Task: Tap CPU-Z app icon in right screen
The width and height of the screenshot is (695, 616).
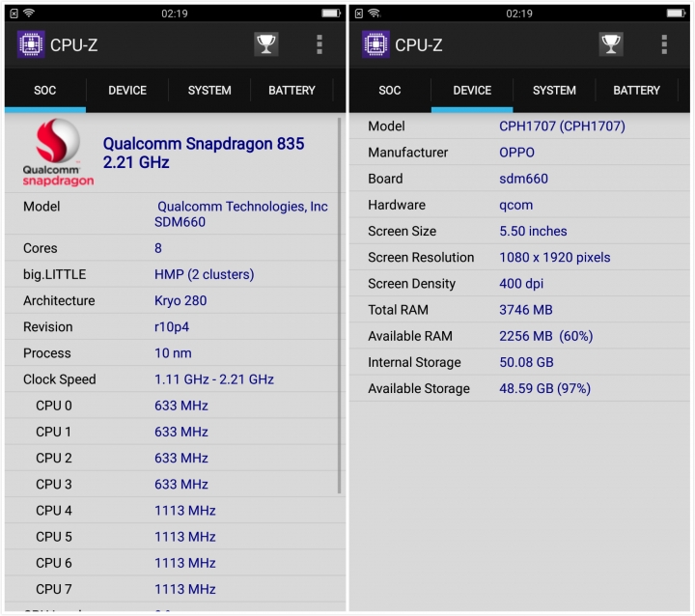Action: (x=375, y=44)
